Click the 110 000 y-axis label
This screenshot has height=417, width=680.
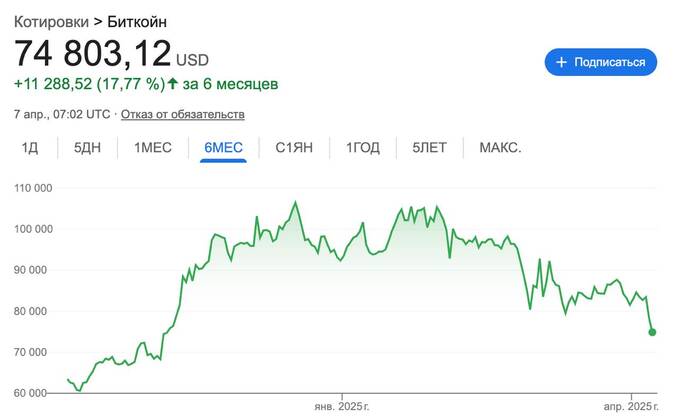[x=33, y=188]
